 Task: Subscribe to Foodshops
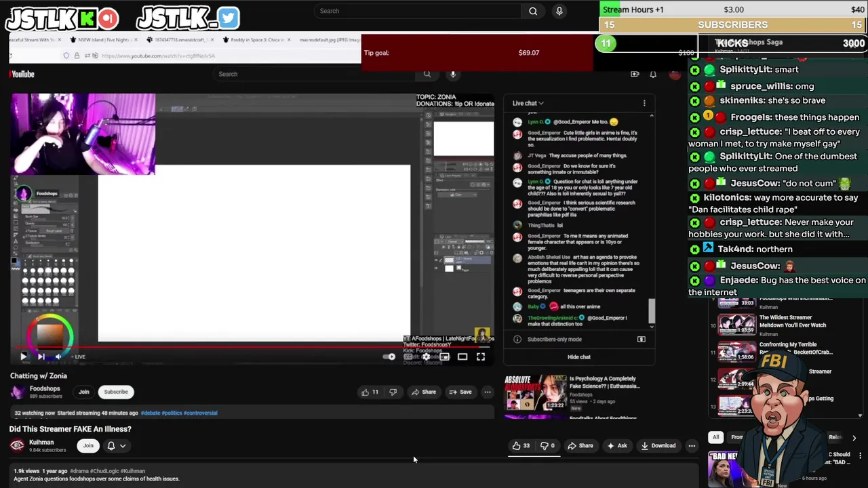click(116, 392)
